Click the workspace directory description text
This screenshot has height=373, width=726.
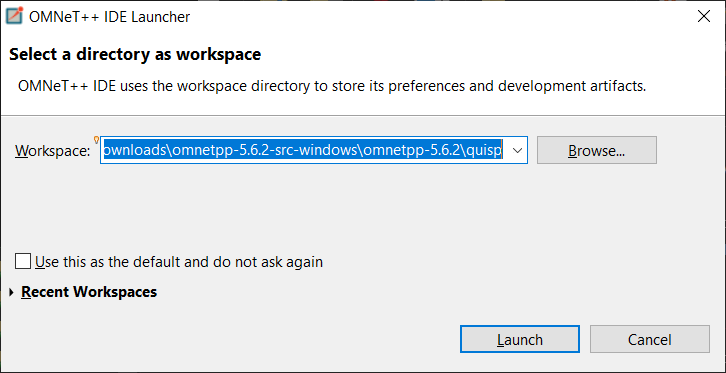point(332,86)
